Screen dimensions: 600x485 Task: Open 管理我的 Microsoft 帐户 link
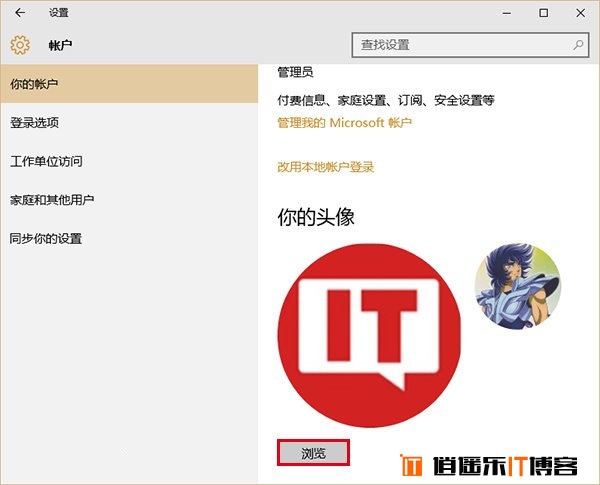(x=344, y=123)
